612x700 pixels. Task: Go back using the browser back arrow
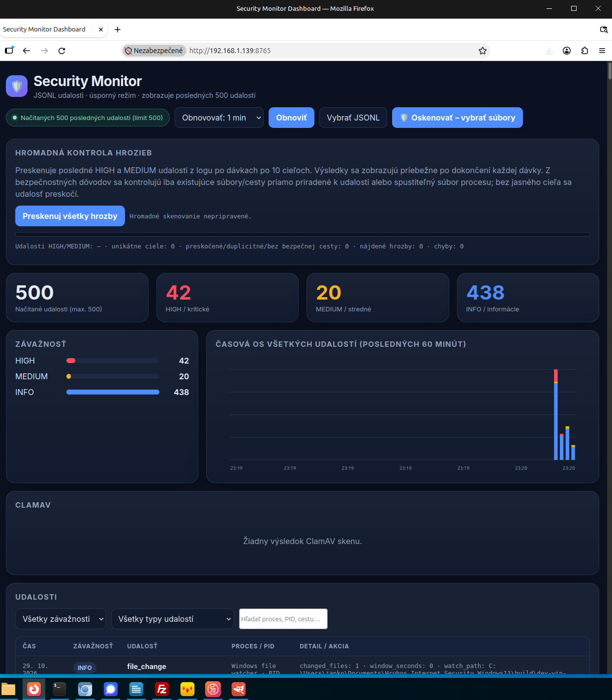coord(27,51)
